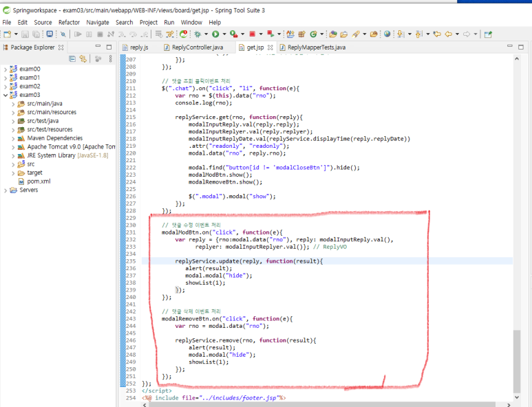The height and width of the screenshot is (407, 532).
Task: Click the Open Perspective icon
Action: [x=488, y=34]
